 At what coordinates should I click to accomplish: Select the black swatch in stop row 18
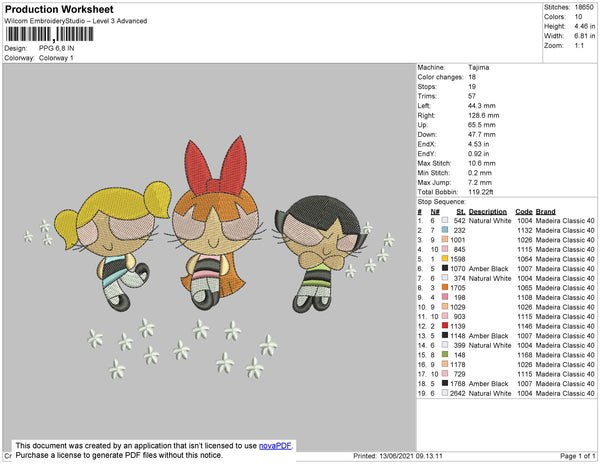445,383
